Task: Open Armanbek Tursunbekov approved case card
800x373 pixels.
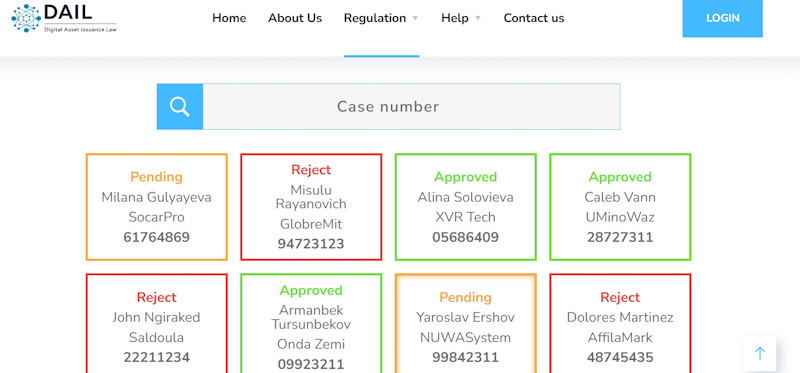Action: click(x=311, y=324)
